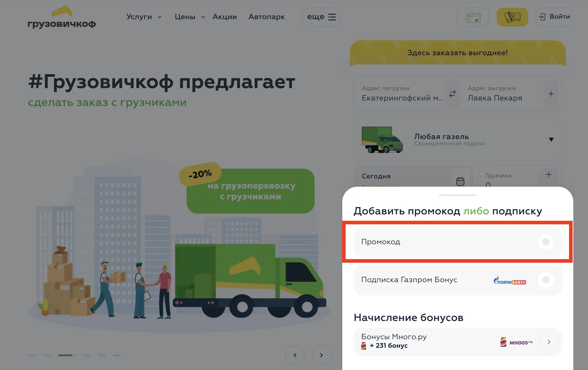Viewport: 588px width, 370px height.
Task: Expand the Цены menu
Action: [189, 17]
